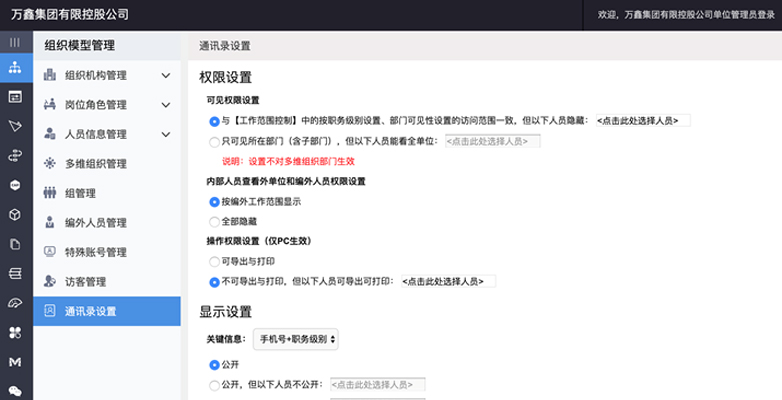Screen dimensions: 782x400
Task: Collapse the left rail with the hamburger icon
Action: [x=15, y=42]
